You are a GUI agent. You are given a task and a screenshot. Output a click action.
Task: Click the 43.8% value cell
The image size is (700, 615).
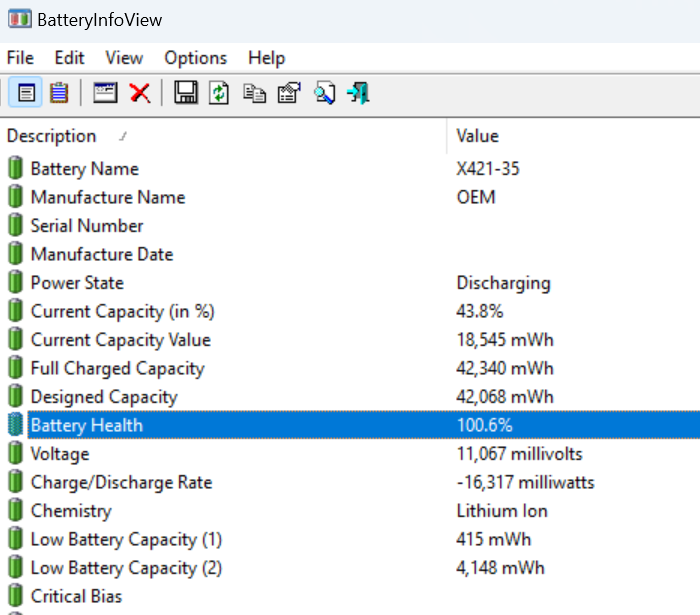click(480, 312)
